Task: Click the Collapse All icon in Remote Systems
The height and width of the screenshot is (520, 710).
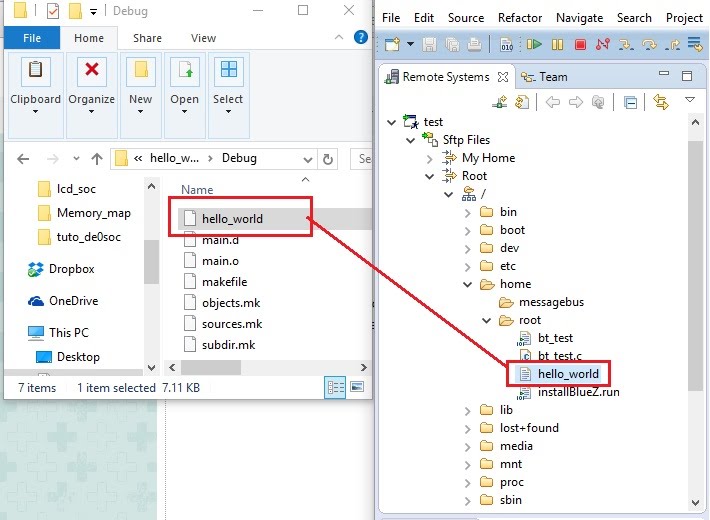Action: pyautogui.click(x=630, y=102)
